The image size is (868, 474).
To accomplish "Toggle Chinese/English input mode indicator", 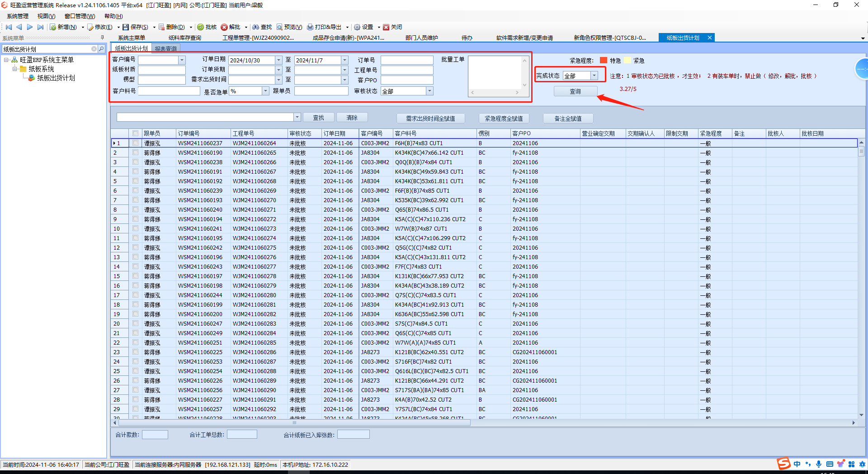I will 797,464.
